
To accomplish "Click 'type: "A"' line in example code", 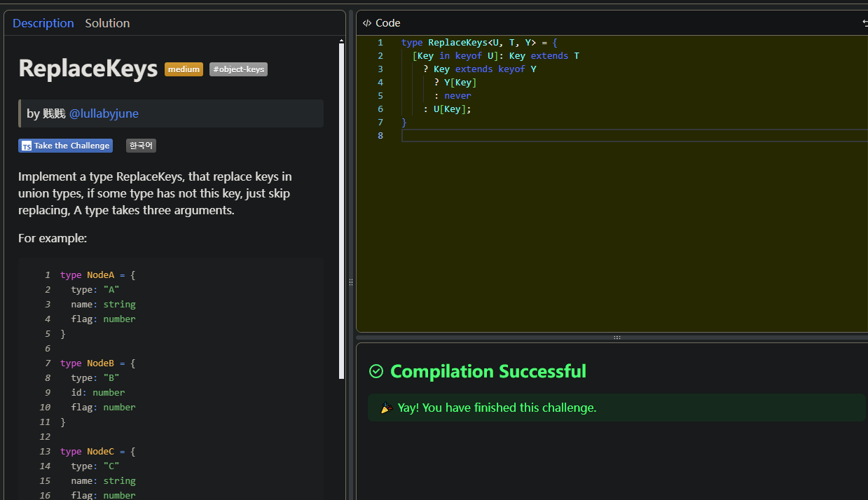I will [95, 290].
